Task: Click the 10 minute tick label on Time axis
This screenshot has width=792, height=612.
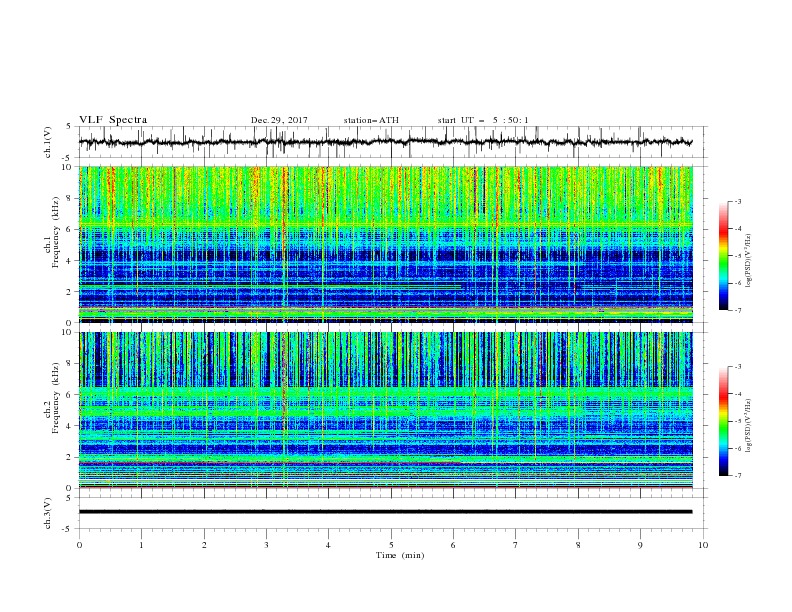Action: coord(703,545)
